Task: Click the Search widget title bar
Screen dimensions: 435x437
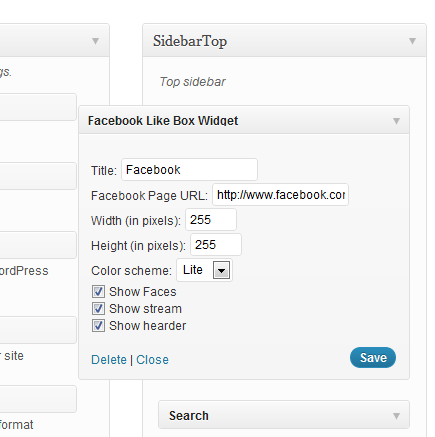Action: (284, 415)
